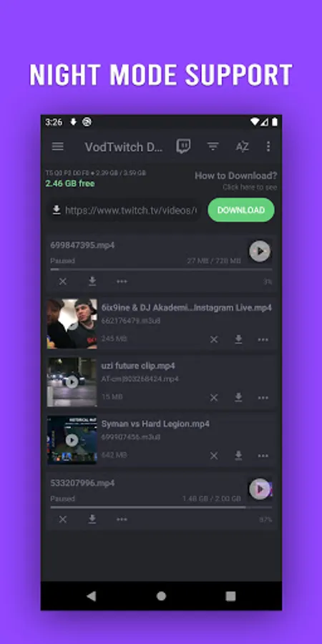
Task: Remove Syman vs Hard Legion.mp4 with X
Action: [x=214, y=456]
